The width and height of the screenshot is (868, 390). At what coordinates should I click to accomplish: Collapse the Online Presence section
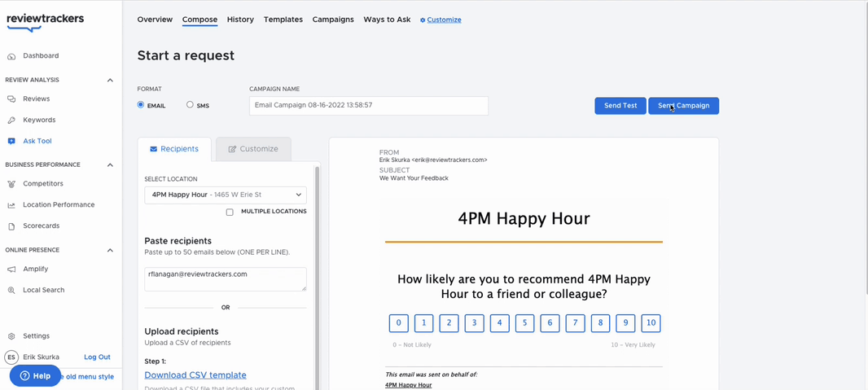(x=110, y=250)
